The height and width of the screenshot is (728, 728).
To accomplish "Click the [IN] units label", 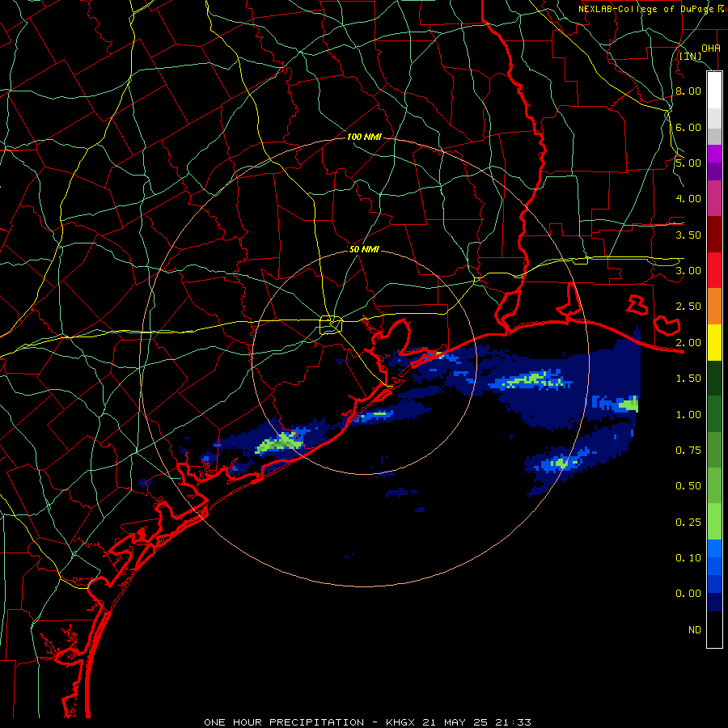I will click(x=691, y=57).
